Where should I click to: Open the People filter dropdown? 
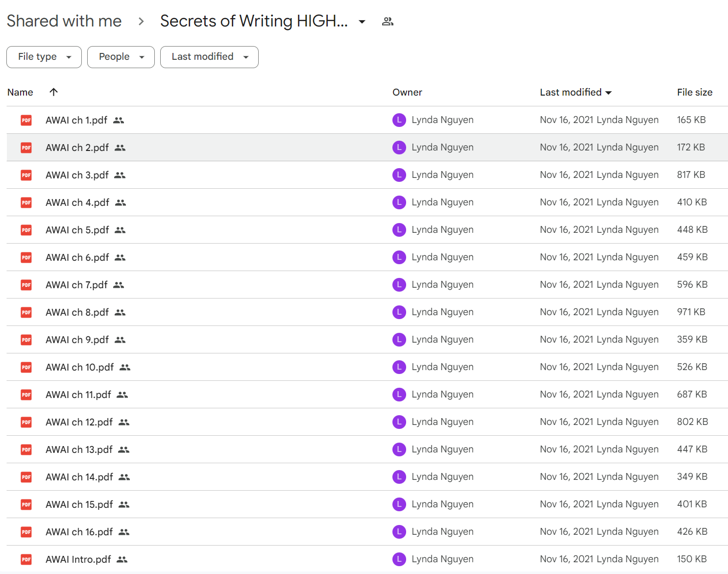121,57
